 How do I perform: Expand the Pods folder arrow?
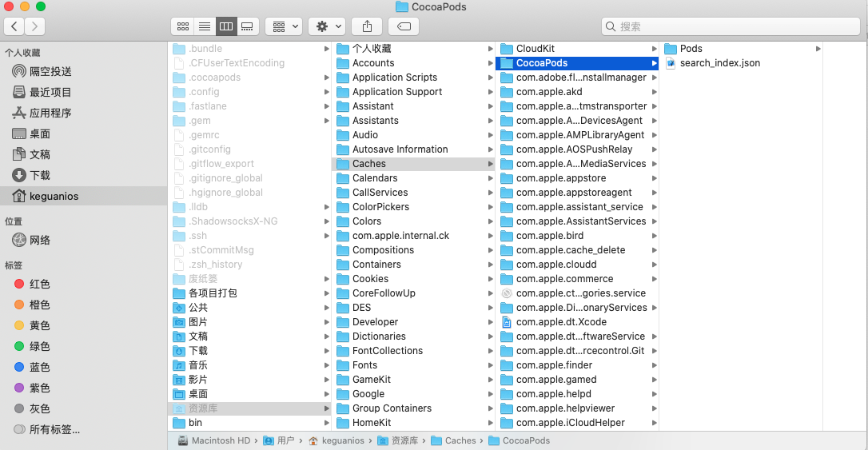tap(818, 49)
